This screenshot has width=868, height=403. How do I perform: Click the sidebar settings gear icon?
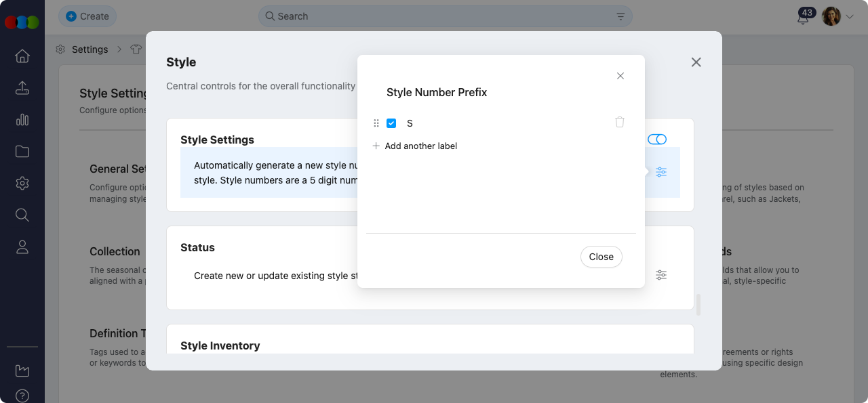(x=22, y=184)
